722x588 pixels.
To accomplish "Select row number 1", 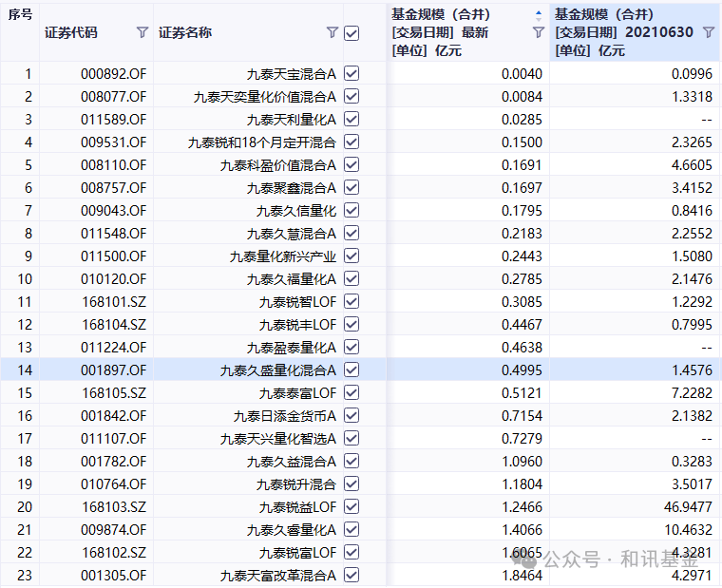I will coord(28,74).
